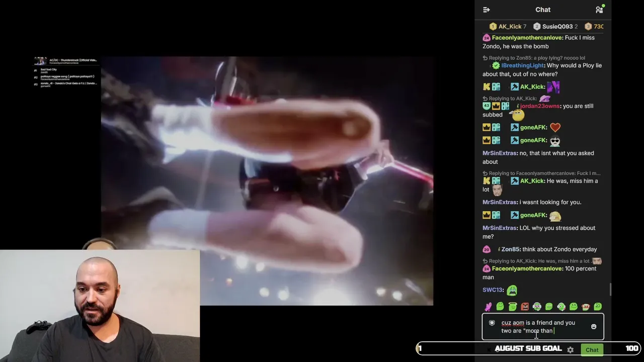
Task: Click the AC/DC Thunderstruck now-playing thumbnail
Action: pyautogui.click(x=40, y=61)
